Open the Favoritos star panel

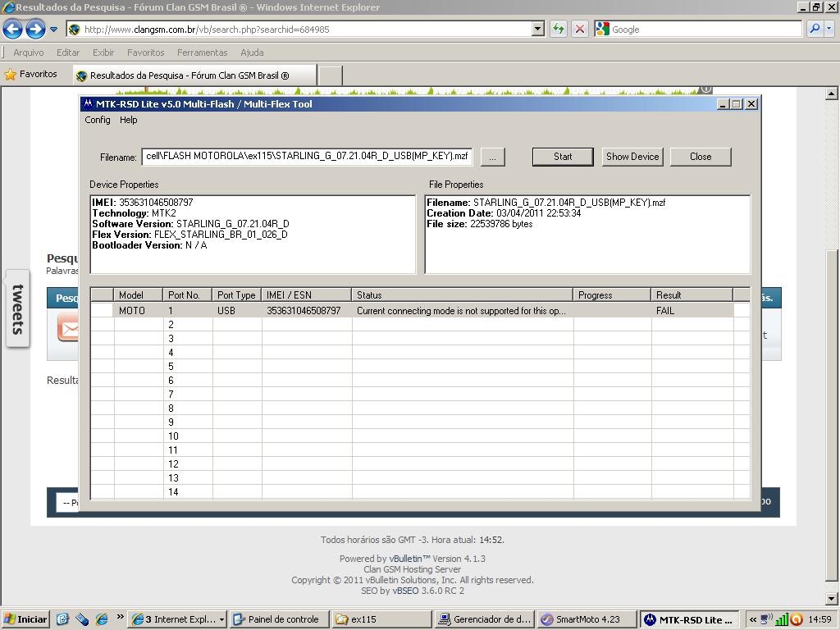[30, 74]
